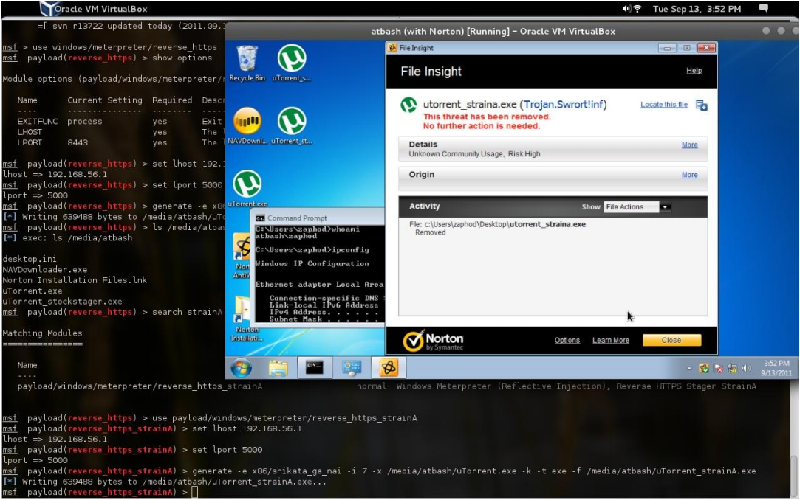800x500 pixels.
Task: Click 'Norton Installation Files.lnk' in the terminal
Action: 74,280
